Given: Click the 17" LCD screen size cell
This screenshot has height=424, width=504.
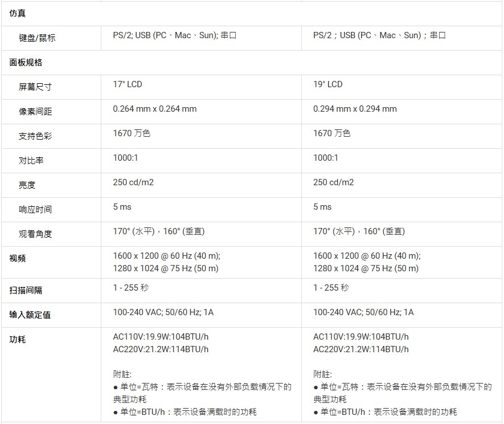Looking at the screenshot, I should 128,84.
